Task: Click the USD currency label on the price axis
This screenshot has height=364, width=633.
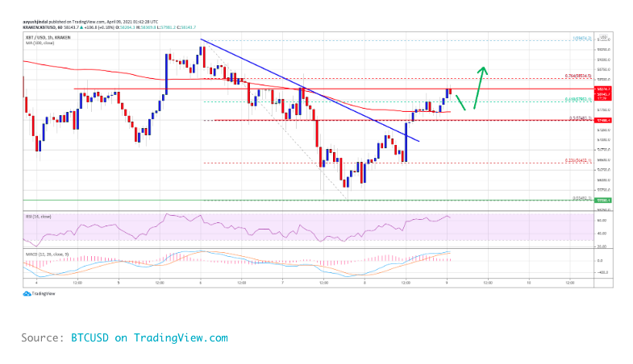Action: tap(603, 37)
